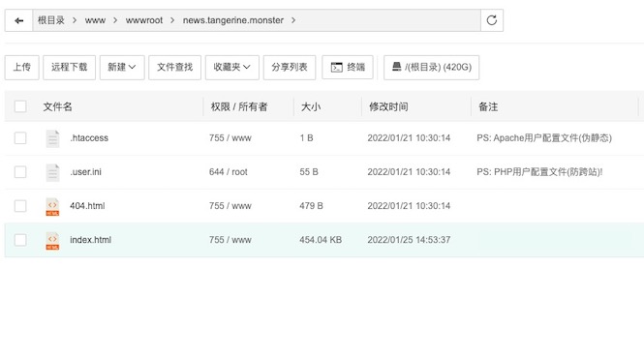Screen dimensions: 644x357
Task: Refresh the file list
Action: [x=492, y=20]
